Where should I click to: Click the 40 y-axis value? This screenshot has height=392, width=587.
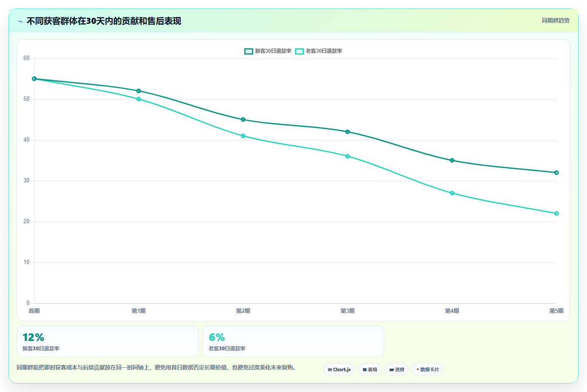click(26, 140)
